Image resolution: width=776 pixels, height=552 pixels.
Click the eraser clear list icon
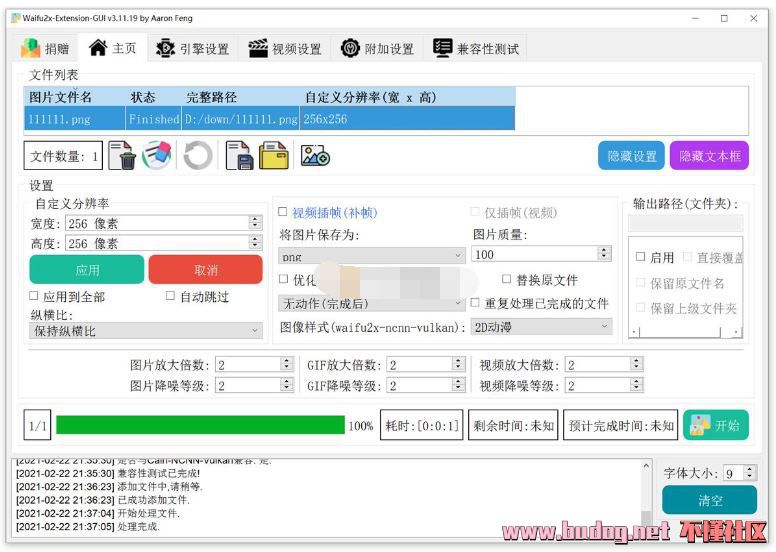(158, 156)
